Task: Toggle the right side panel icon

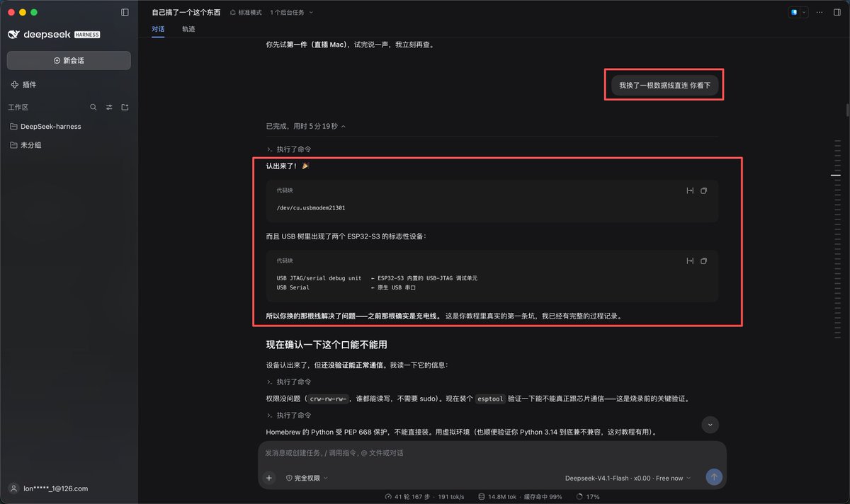Action: [x=836, y=13]
